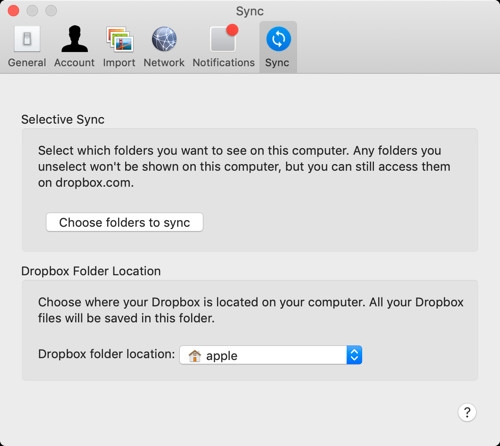Open the Notifications bell-box icon
This screenshot has height=446, width=500.
click(x=223, y=39)
